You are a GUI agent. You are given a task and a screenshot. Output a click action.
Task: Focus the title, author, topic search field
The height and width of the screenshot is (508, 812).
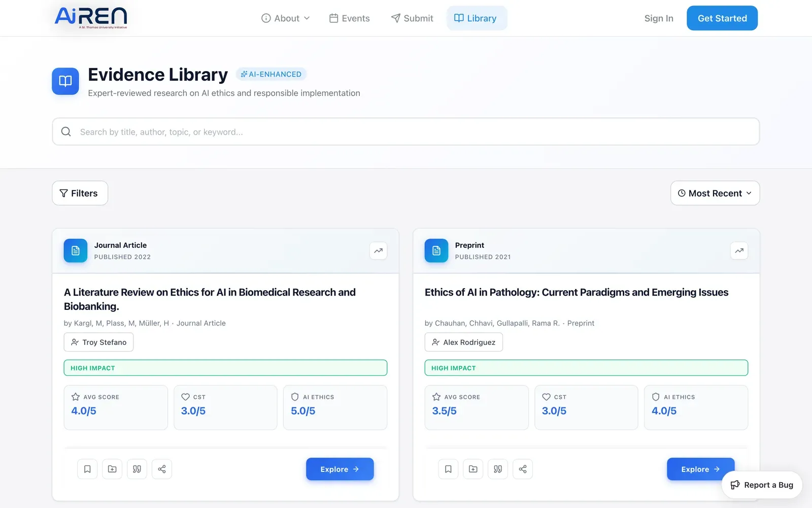(406, 132)
